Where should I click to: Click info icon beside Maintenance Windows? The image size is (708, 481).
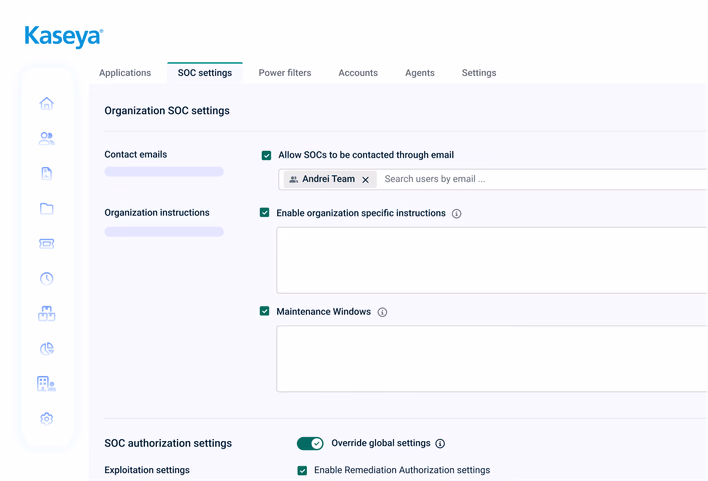click(382, 312)
